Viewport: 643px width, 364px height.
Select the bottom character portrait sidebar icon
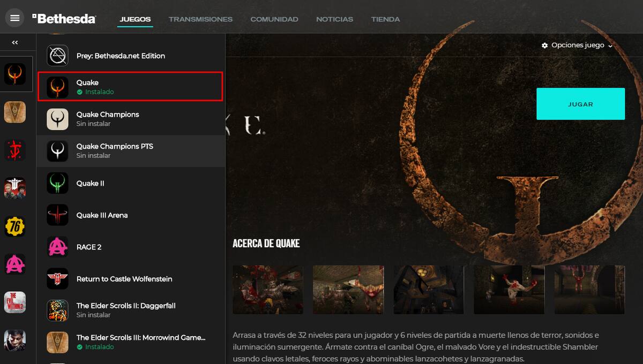(15, 340)
